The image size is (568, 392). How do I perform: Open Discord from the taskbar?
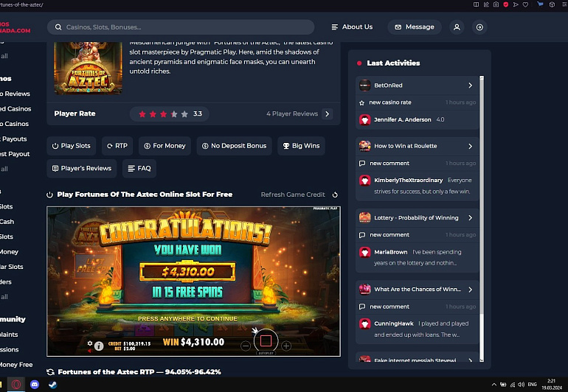[x=35, y=385]
